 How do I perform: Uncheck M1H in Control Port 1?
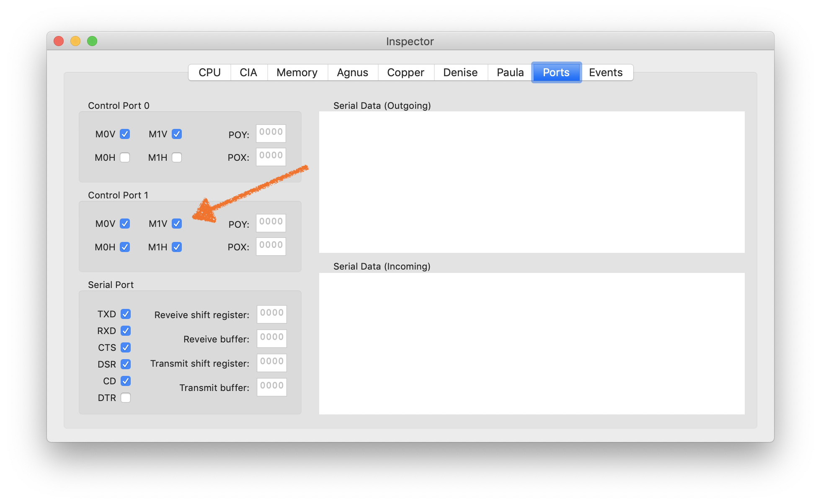coord(177,247)
